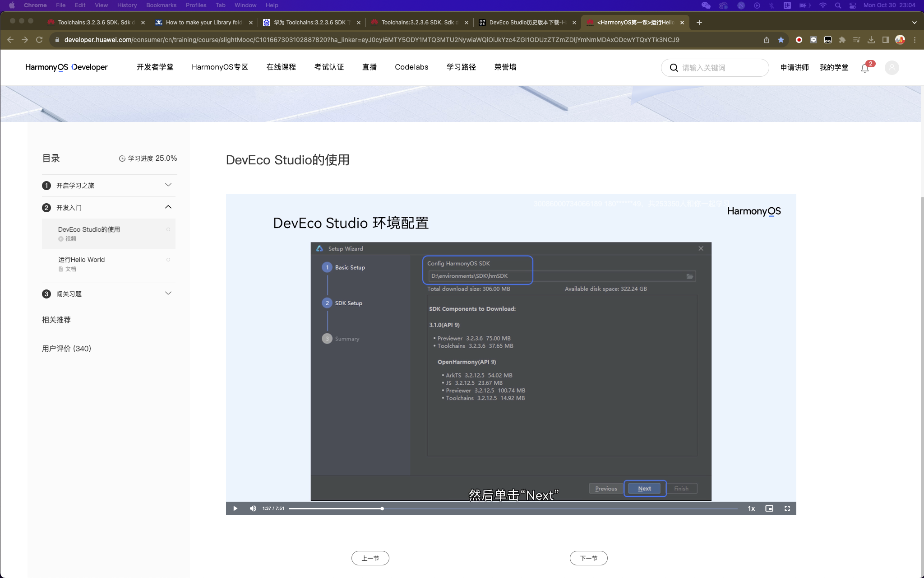
Task: Switch to first Toolchains:3.2.3.6 SDK tab
Action: point(96,22)
